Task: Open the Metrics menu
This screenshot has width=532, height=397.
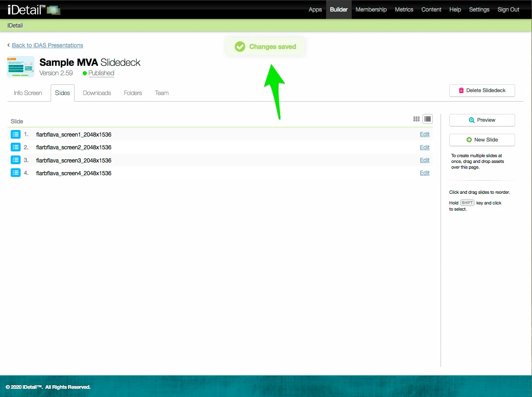Action: [404, 9]
